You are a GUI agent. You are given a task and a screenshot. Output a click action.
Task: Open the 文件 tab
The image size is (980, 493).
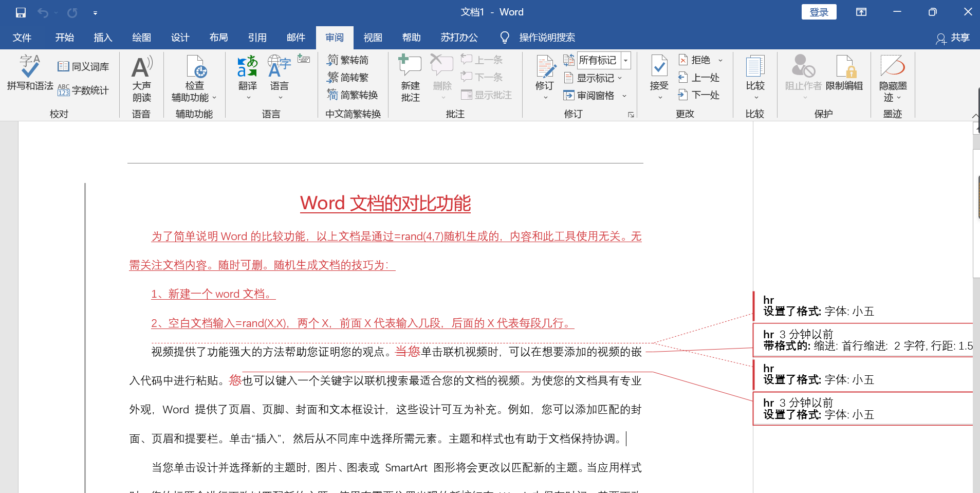(22, 38)
